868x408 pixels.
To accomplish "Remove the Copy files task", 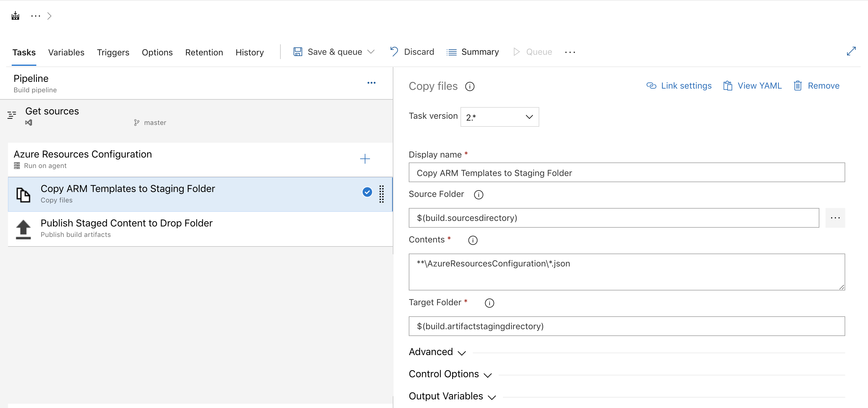I will point(816,86).
